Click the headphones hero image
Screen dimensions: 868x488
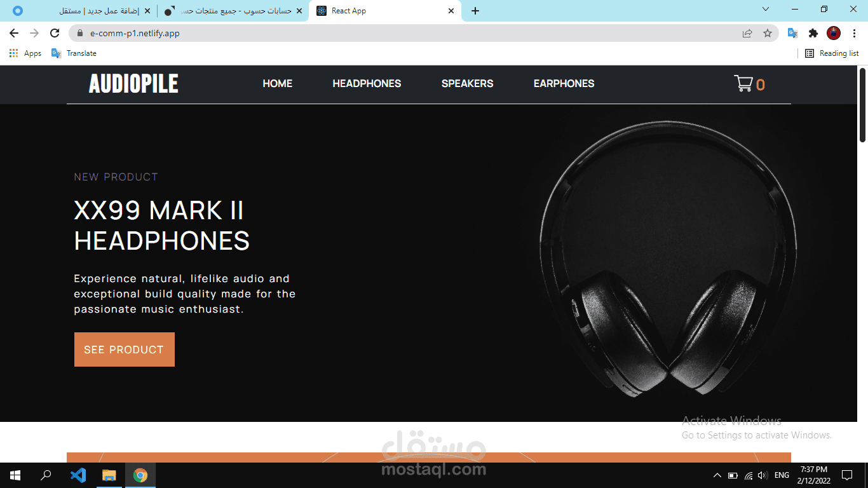click(x=667, y=259)
